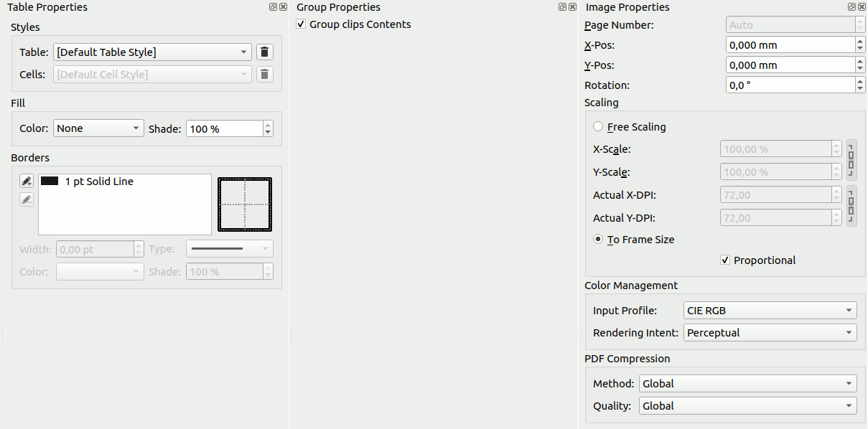Float the Table Properties panel
The height and width of the screenshot is (429, 868).
tap(273, 7)
